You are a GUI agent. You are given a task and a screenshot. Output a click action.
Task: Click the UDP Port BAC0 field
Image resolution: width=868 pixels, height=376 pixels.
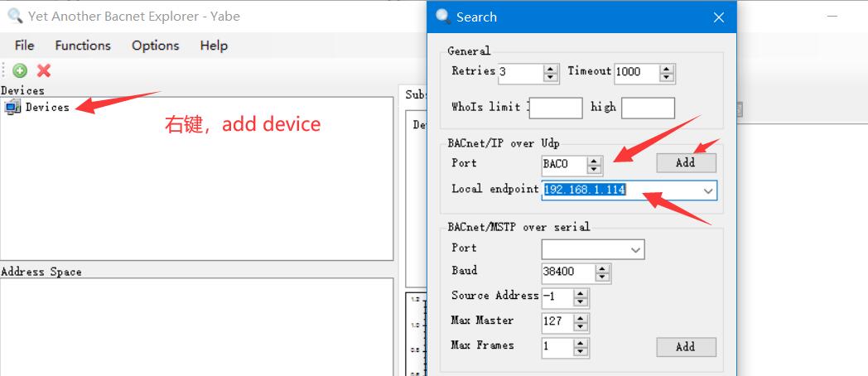[x=563, y=165]
